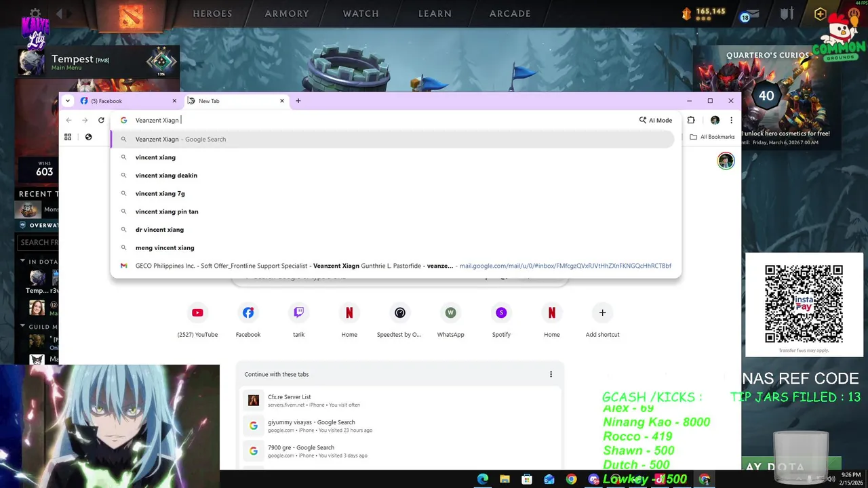
Task: Open Google account avatar on New Tab page
Action: pyautogui.click(x=726, y=161)
